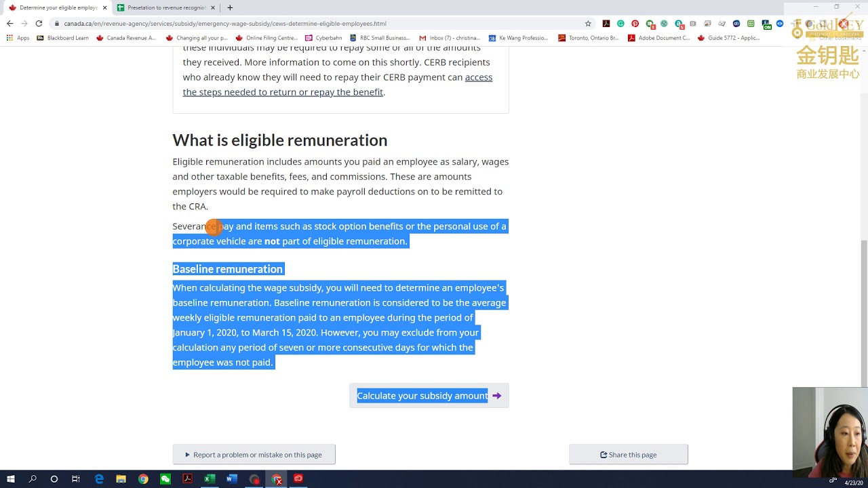868x488 pixels.
Task: Open the Cyberbahn bookmark
Action: [323, 38]
